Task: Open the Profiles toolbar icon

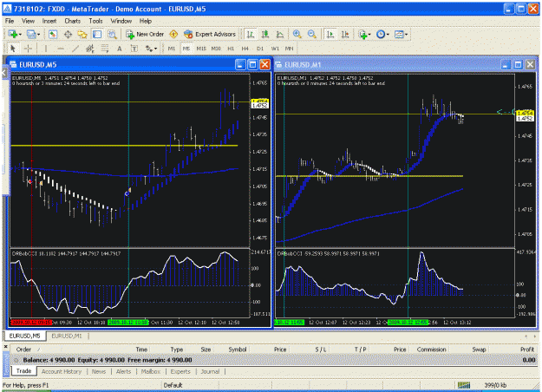Action: [31, 34]
